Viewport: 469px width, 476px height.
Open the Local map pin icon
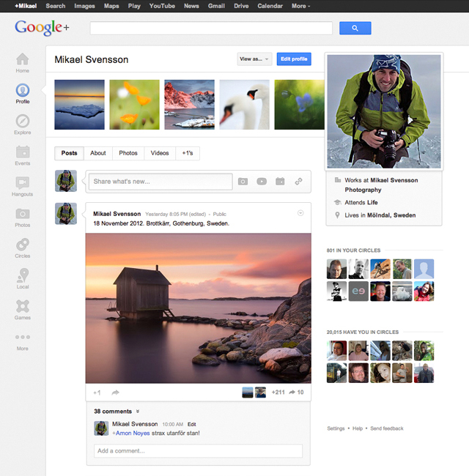[x=23, y=275]
